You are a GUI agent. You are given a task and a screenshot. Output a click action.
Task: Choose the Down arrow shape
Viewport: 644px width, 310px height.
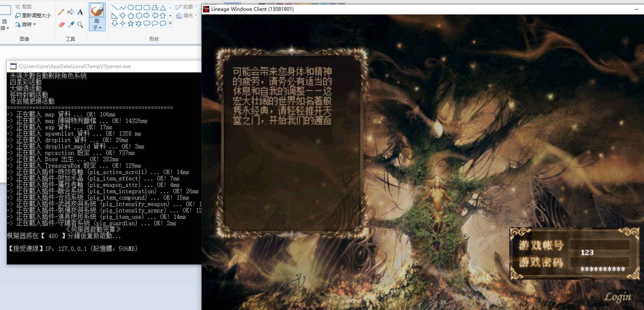(115, 24)
